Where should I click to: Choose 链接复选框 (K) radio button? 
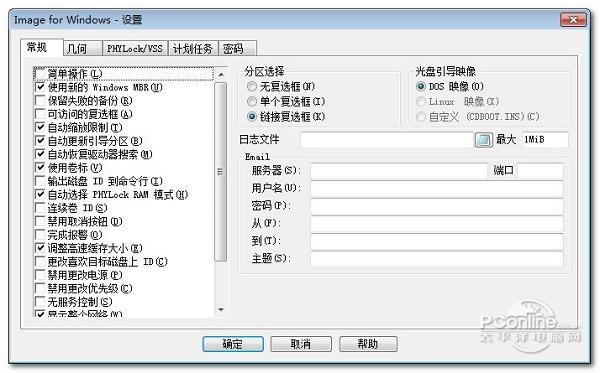(252, 116)
